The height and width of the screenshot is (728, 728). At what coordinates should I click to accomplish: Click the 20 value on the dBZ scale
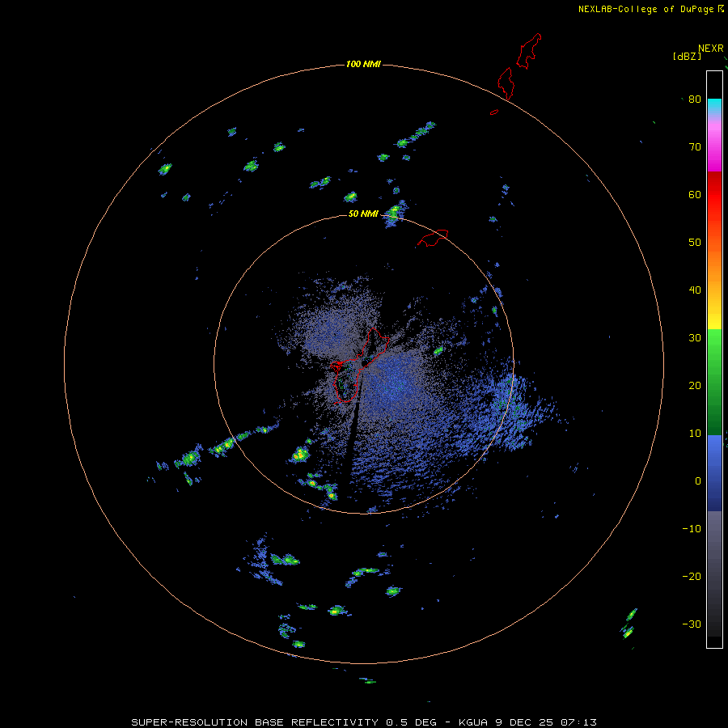click(695, 386)
